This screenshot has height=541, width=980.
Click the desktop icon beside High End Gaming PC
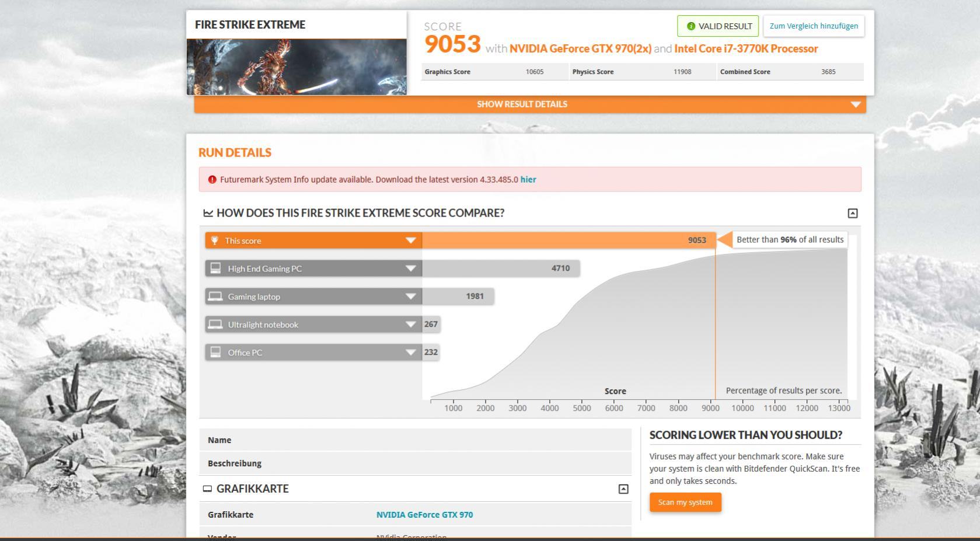215,268
